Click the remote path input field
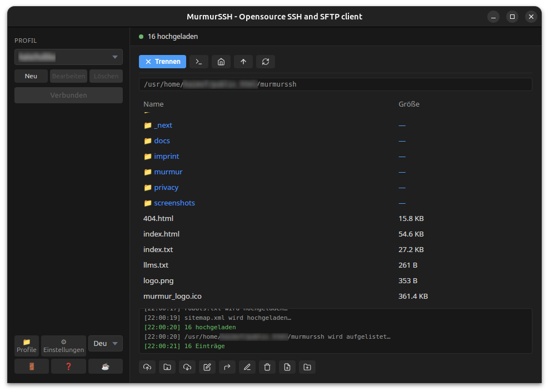Viewport: 549px width, 392px height. point(335,84)
